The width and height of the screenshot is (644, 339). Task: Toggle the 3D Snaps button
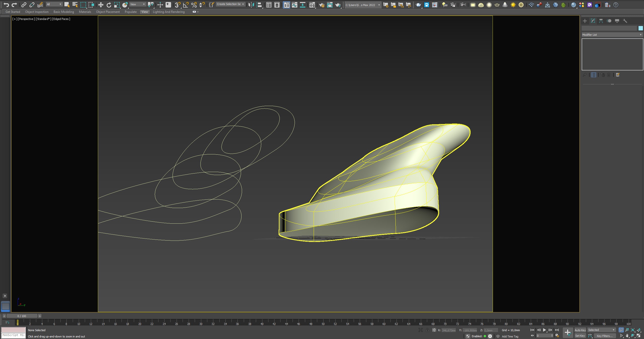[x=178, y=5]
